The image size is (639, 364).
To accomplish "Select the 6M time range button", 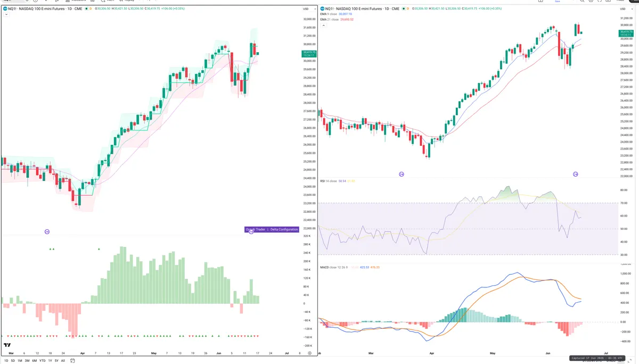I will pyautogui.click(x=34, y=360).
